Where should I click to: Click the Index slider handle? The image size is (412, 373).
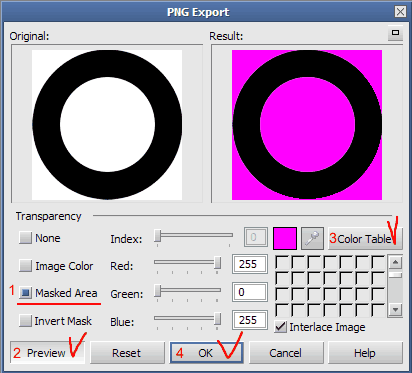(x=158, y=236)
